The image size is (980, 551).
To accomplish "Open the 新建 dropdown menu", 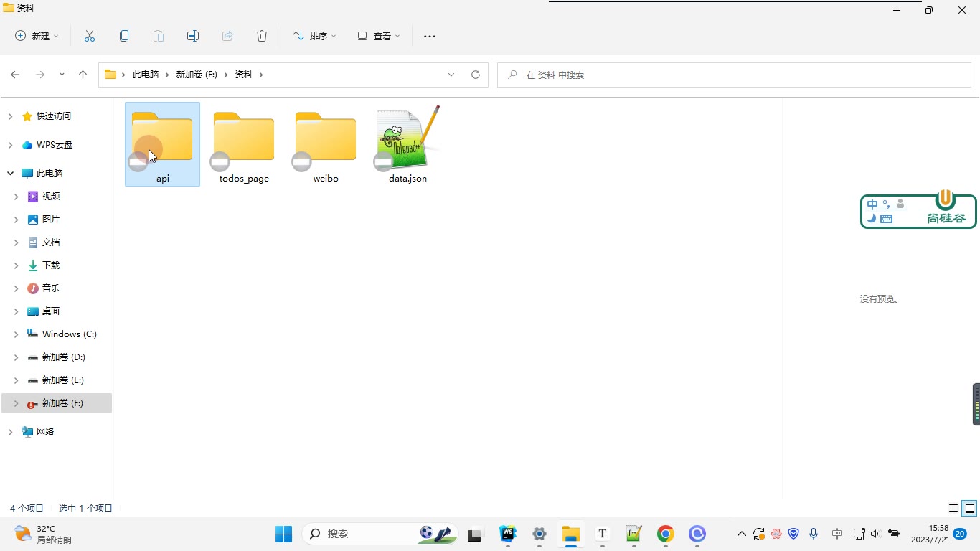I will coord(37,36).
